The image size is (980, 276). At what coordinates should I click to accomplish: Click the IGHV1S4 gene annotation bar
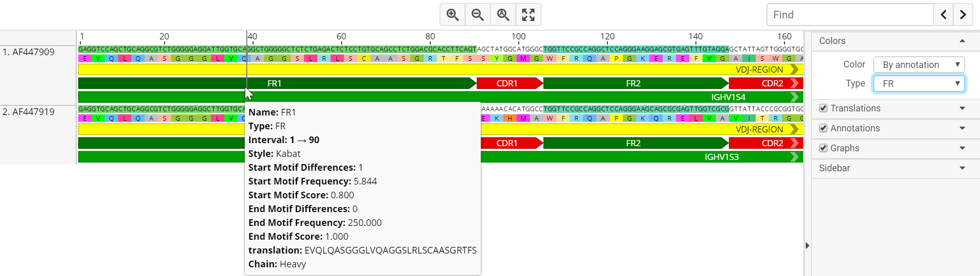440,97
